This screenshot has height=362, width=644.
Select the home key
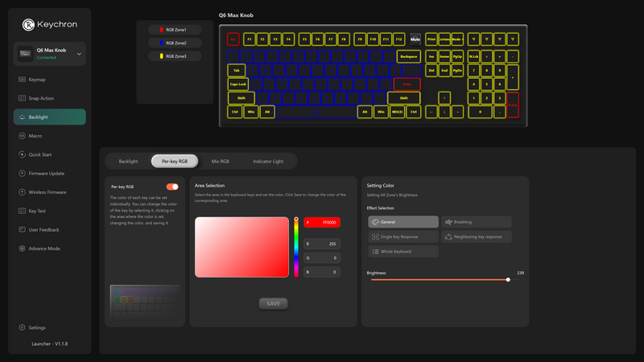(444, 56)
